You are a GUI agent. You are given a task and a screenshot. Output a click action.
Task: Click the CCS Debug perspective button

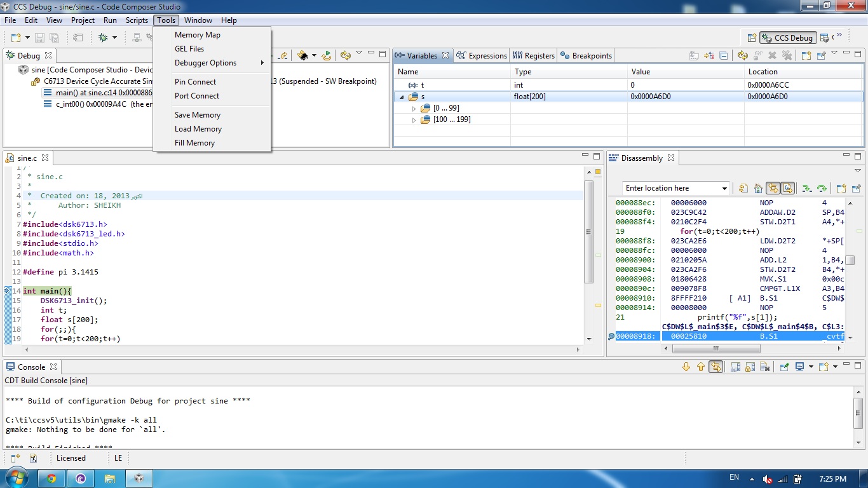pyautogui.click(x=788, y=38)
